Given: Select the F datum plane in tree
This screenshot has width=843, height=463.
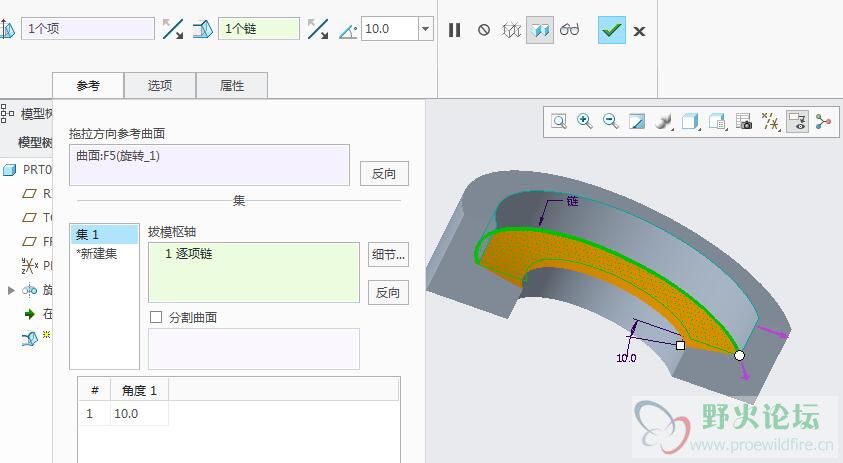Looking at the screenshot, I should point(37,241).
